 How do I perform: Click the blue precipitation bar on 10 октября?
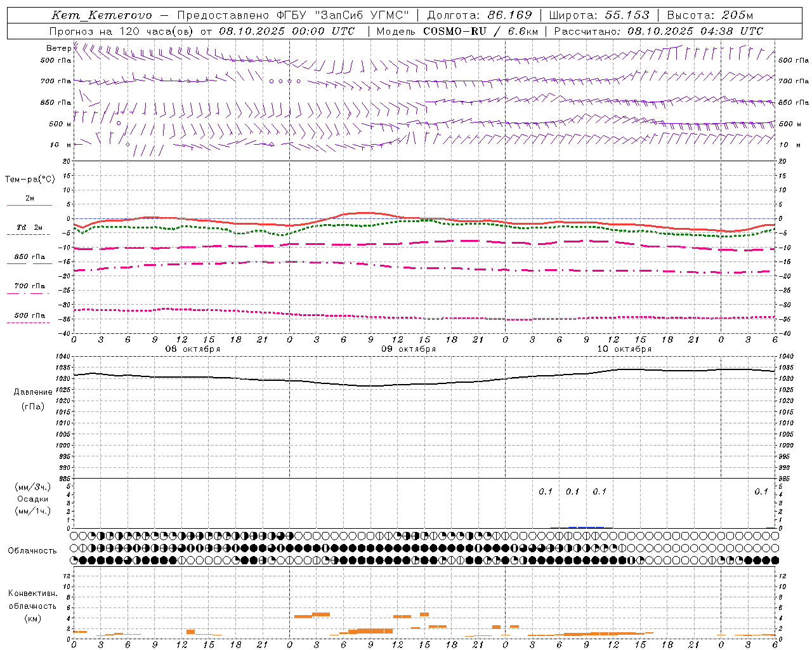coord(586,527)
